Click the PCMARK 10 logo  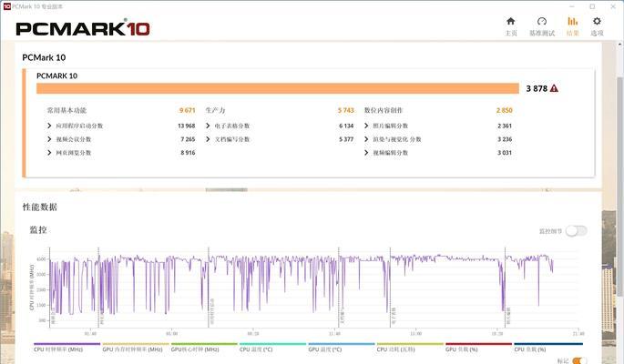(83, 28)
